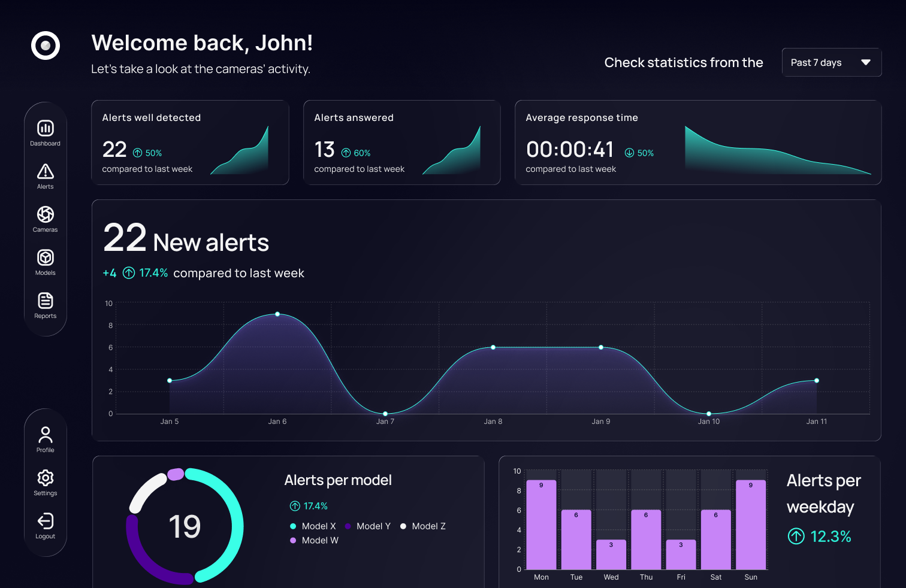Viewport: 906px width, 588px height.
Task: Click the Logout icon
Action: [x=45, y=522]
